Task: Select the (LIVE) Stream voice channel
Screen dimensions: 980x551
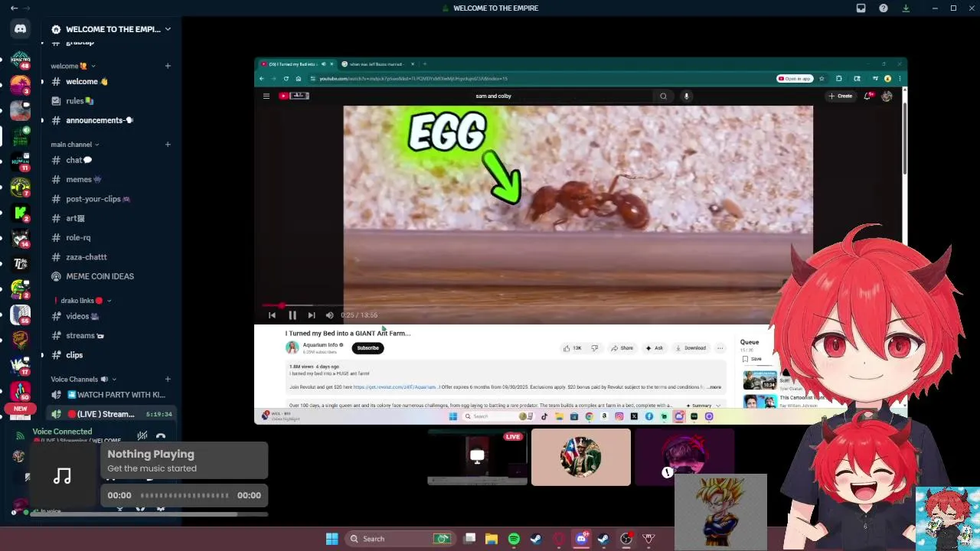Action: tap(111, 414)
